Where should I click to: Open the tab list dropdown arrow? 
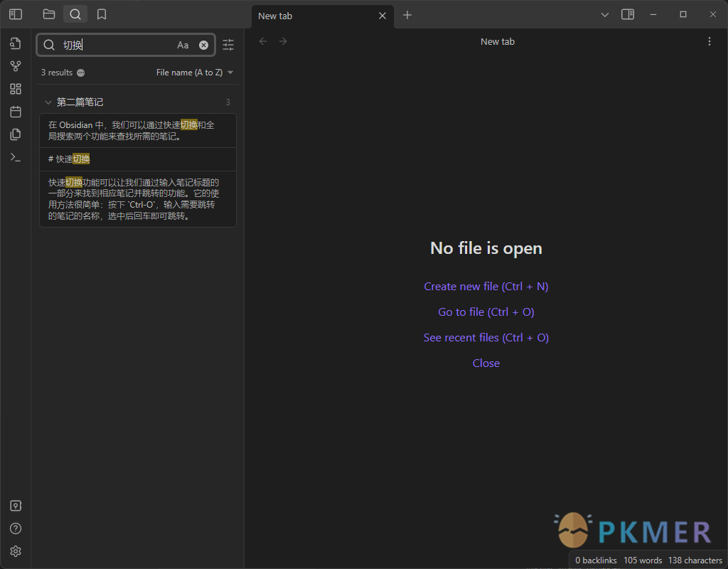(x=605, y=15)
